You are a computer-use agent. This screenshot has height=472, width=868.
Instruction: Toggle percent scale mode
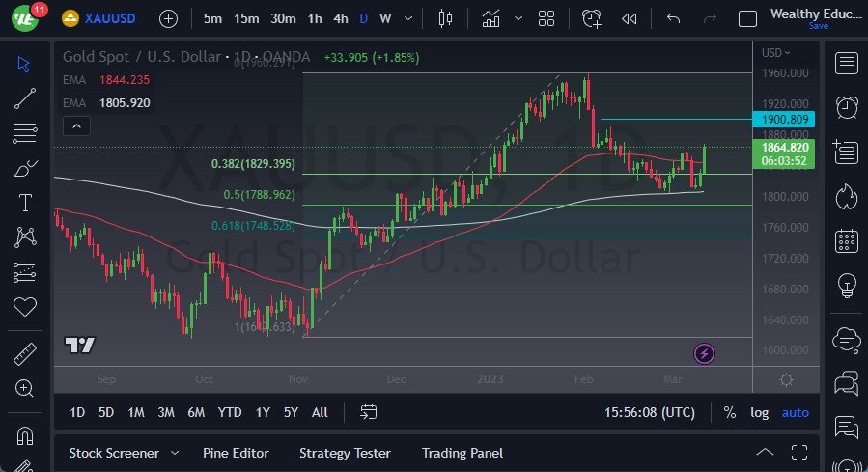[x=729, y=412]
